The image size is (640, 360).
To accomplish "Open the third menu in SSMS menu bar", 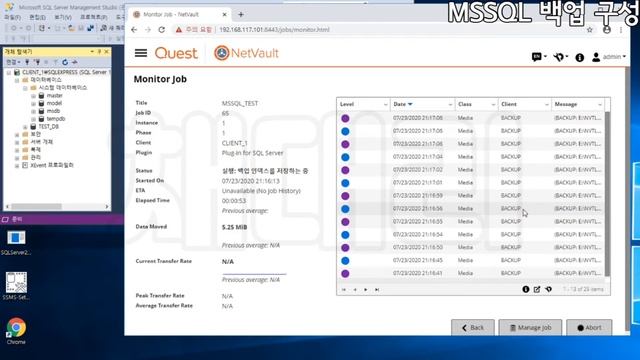I will pos(62,18).
